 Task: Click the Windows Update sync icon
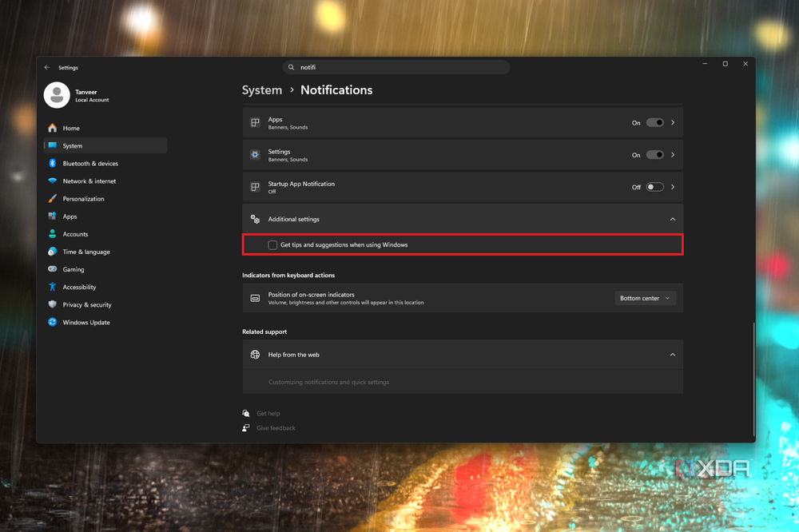(52, 322)
